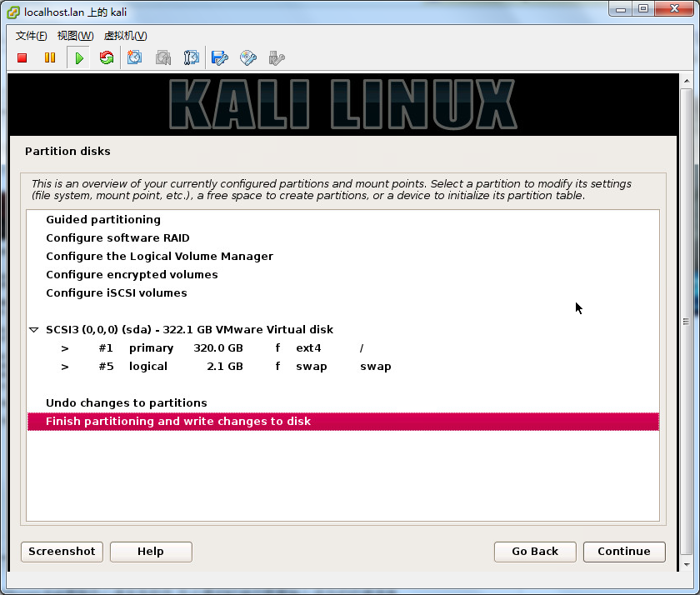The width and height of the screenshot is (700, 595).
Task: Go Back to the previous installer step
Action: point(535,552)
